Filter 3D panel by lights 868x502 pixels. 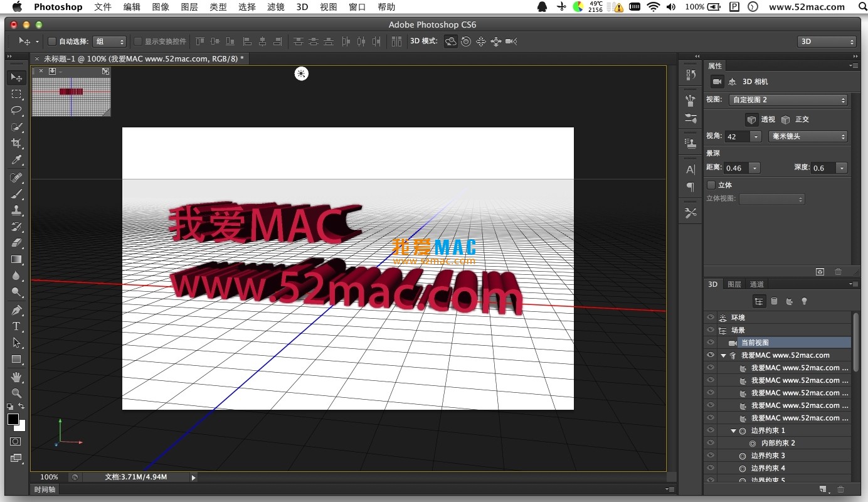point(804,301)
